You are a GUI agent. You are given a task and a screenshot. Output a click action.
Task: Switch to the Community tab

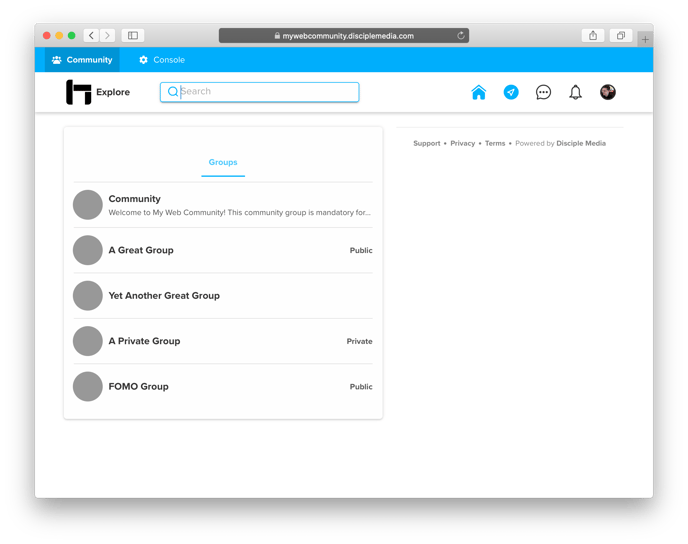tap(82, 60)
